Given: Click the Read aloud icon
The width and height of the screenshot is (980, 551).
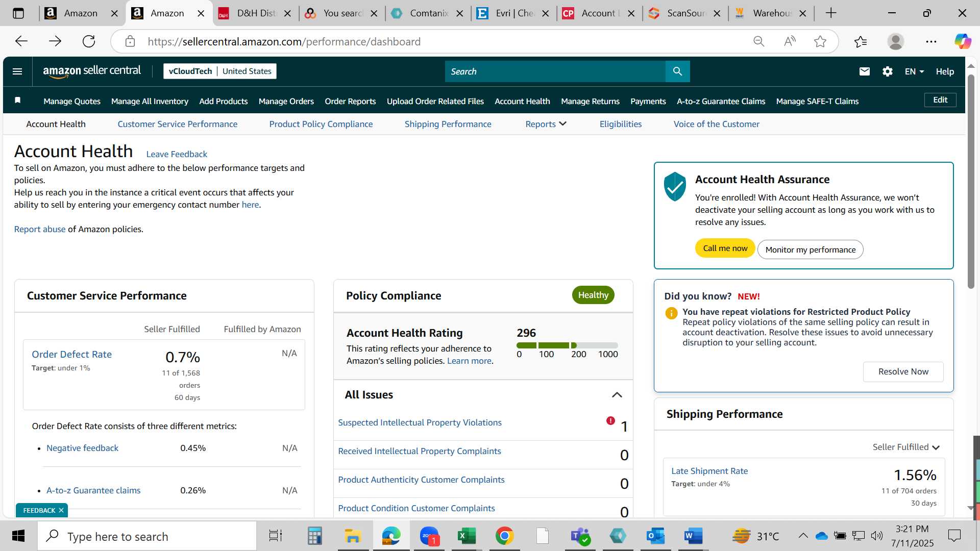Looking at the screenshot, I should pyautogui.click(x=790, y=41).
